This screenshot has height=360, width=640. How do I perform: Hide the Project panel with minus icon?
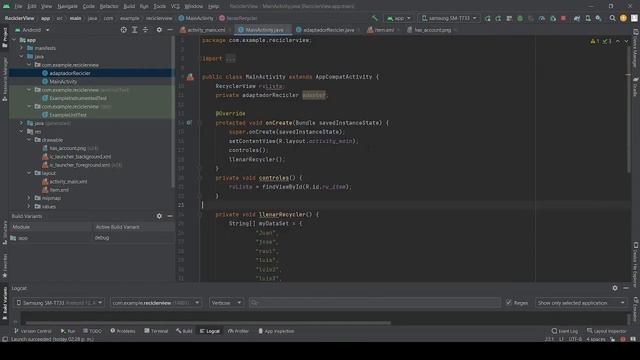coord(170,30)
